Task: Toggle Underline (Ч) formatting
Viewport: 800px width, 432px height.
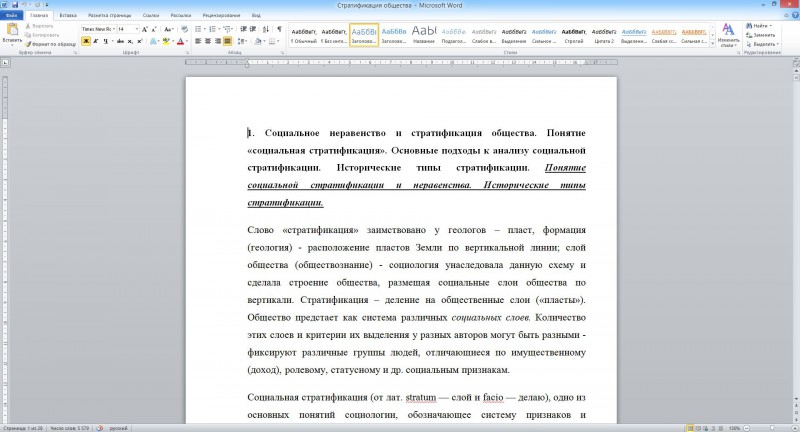Action: [x=106, y=41]
